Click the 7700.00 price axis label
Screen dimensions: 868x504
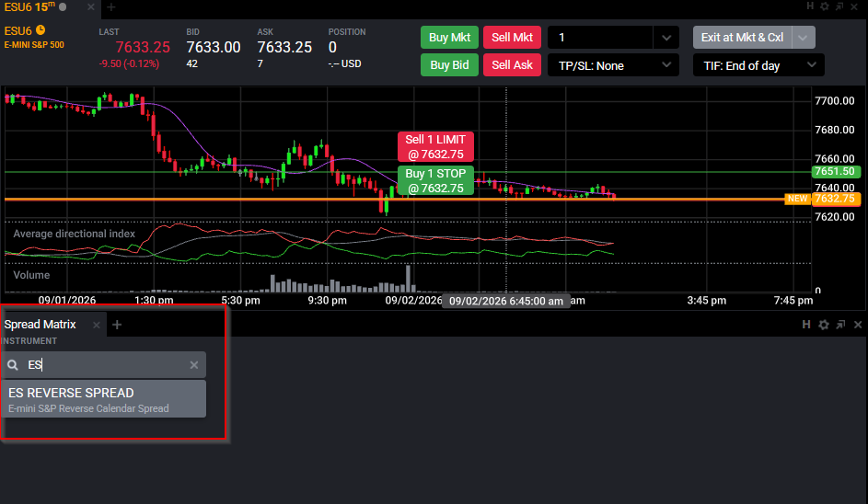point(835,100)
